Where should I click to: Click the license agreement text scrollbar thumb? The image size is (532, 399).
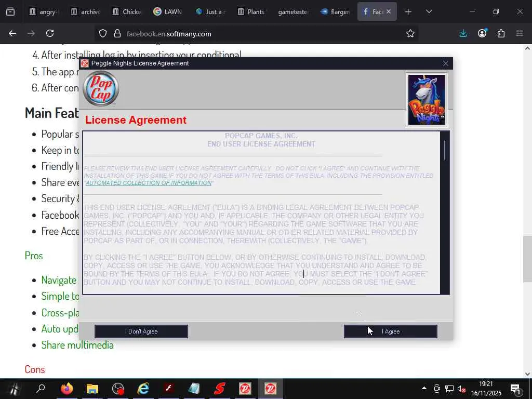pyautogui.click(x=445, y=150)
